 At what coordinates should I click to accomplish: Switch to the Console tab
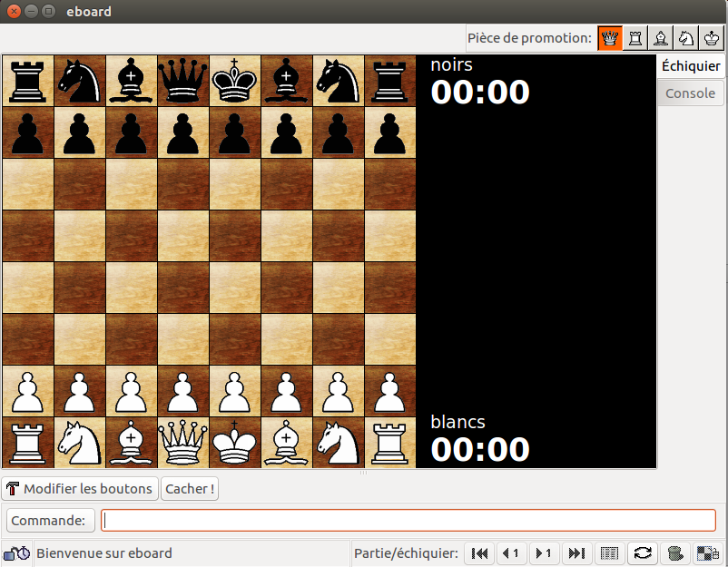pyautogui.click(x=690, y=93)
